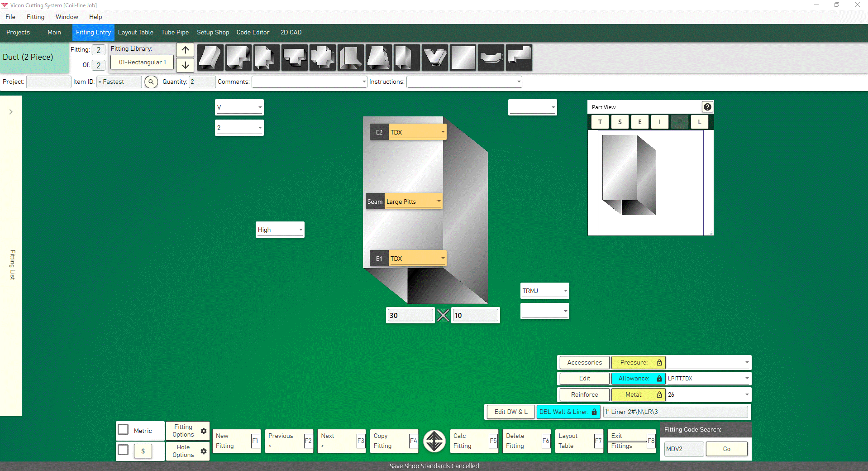Choose the channel-shaped fitting icon
Viewport: 868px width, 471px height.
click(x=491, y=58)
